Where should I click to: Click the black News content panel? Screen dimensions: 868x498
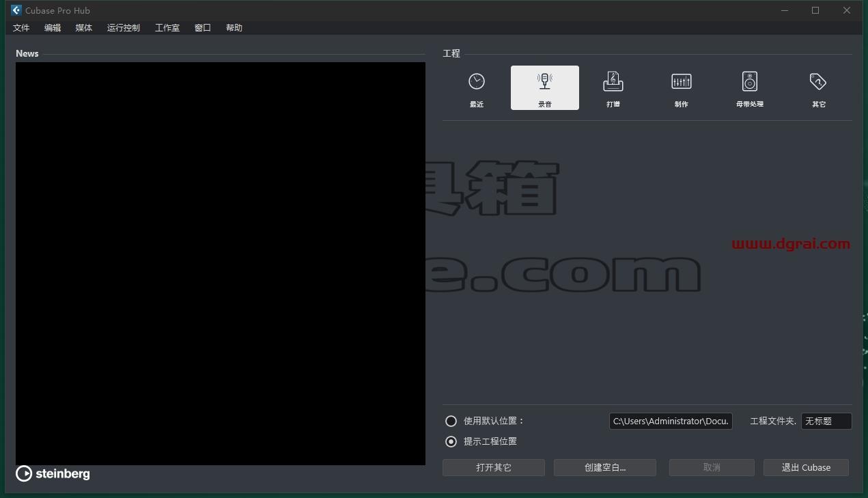pyautogui.click(x=221, y=264)
